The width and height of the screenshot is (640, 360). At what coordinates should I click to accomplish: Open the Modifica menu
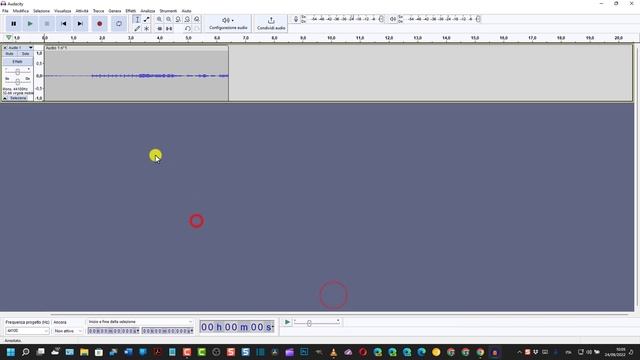click(x=21, y=11)
